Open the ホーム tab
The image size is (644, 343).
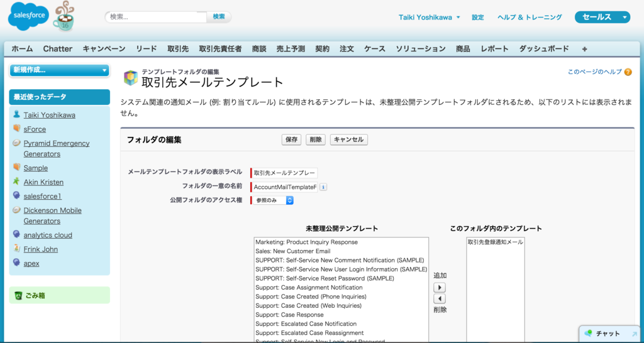point(22,49)
